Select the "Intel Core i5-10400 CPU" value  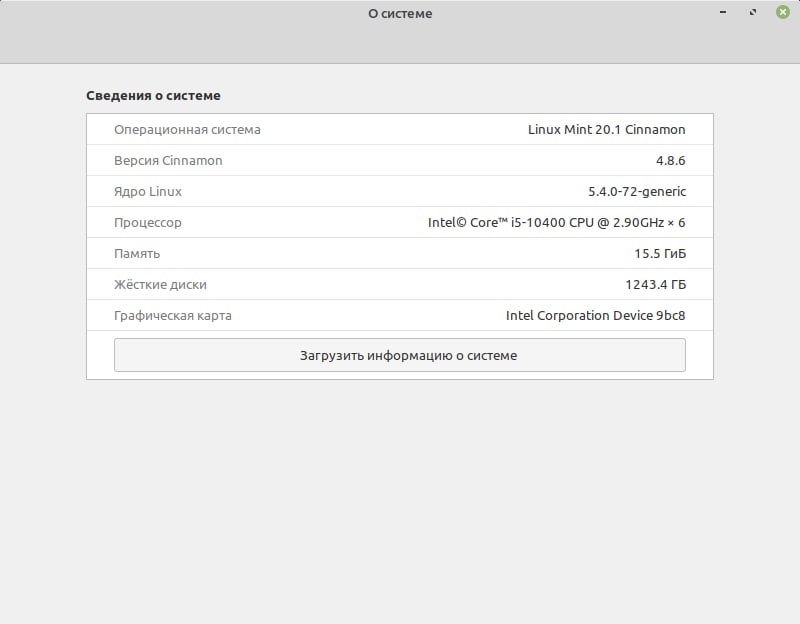pyautogui.click(x=556, y=222)
